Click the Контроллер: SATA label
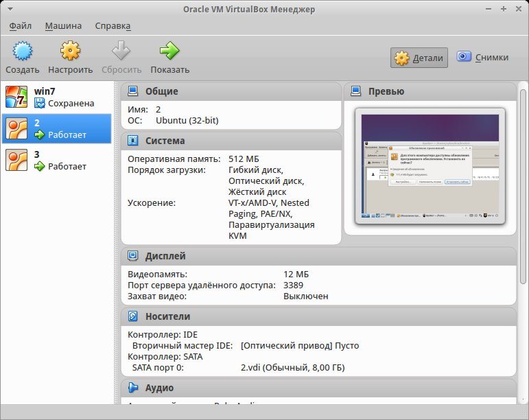Image resolution: width=529 pixels, height=420 pixels. tap(165, 357)
